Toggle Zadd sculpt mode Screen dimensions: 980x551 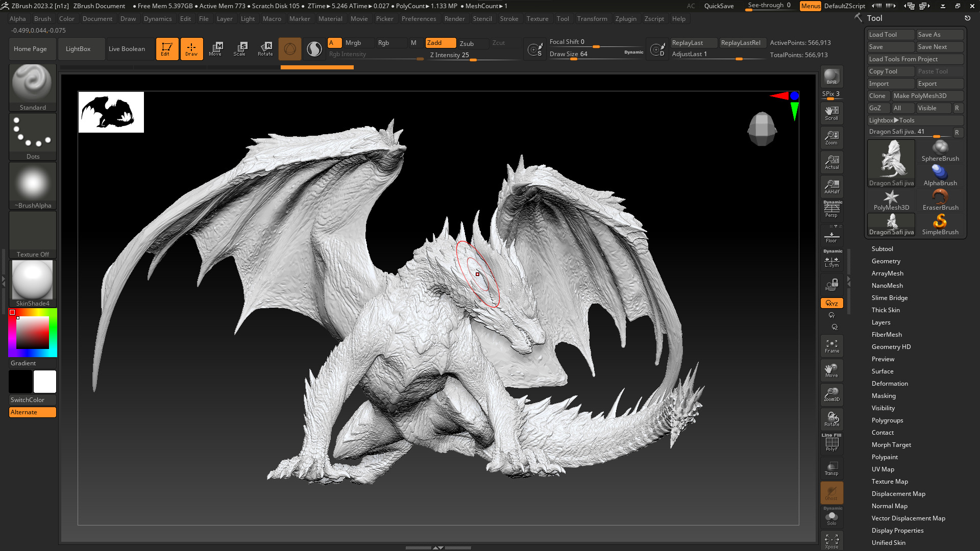pos(440,43)
